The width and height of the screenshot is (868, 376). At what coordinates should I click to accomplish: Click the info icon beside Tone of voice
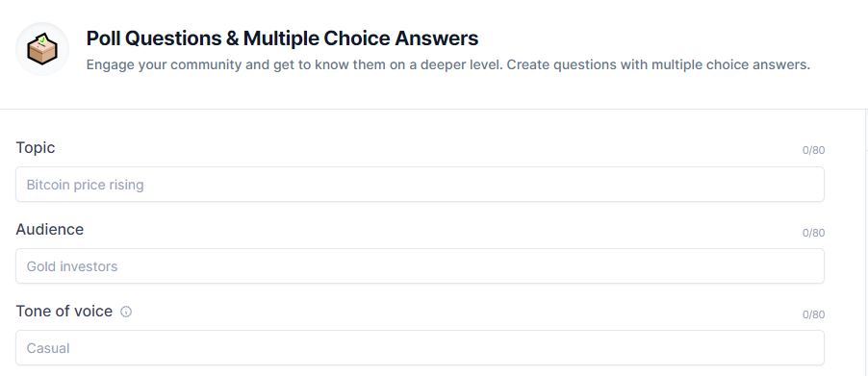point(126,312)
